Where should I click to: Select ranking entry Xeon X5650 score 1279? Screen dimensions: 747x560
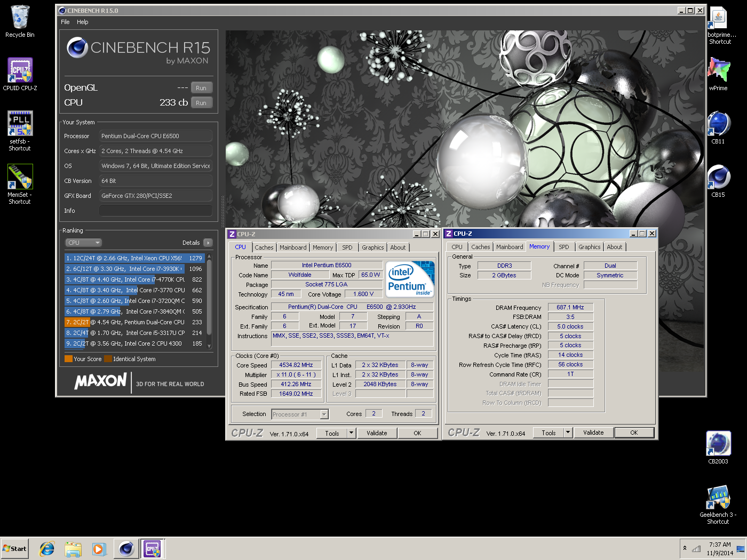click(134, 258)
